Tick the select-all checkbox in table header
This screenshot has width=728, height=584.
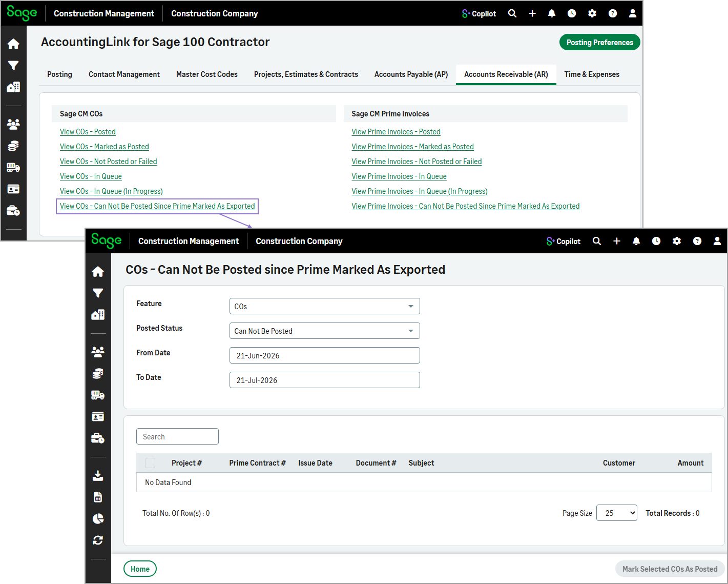pos(150,463)
